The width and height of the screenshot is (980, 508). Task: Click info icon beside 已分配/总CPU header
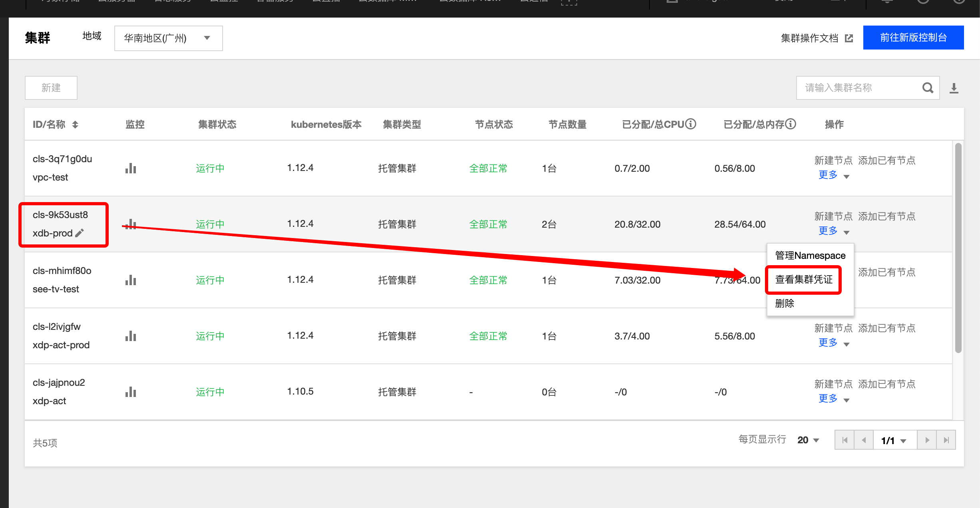[691, 124]
